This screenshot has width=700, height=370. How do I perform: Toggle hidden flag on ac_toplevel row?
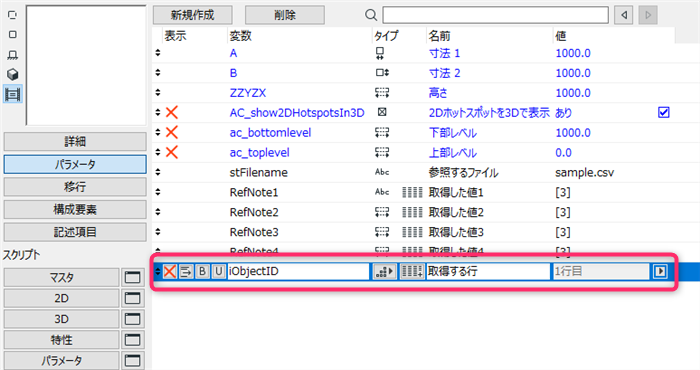click(x=172, y=152)
